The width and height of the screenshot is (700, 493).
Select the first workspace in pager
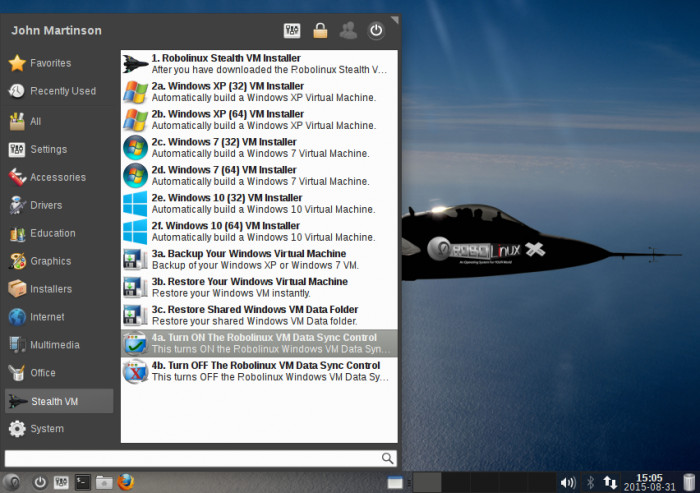pos(427,483)
